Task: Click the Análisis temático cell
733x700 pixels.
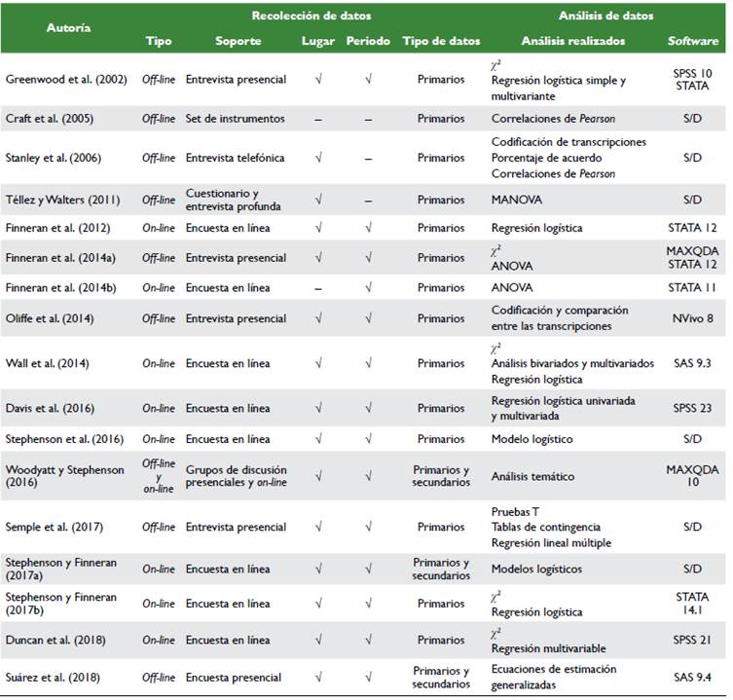Action: click(x=532, y=476)
